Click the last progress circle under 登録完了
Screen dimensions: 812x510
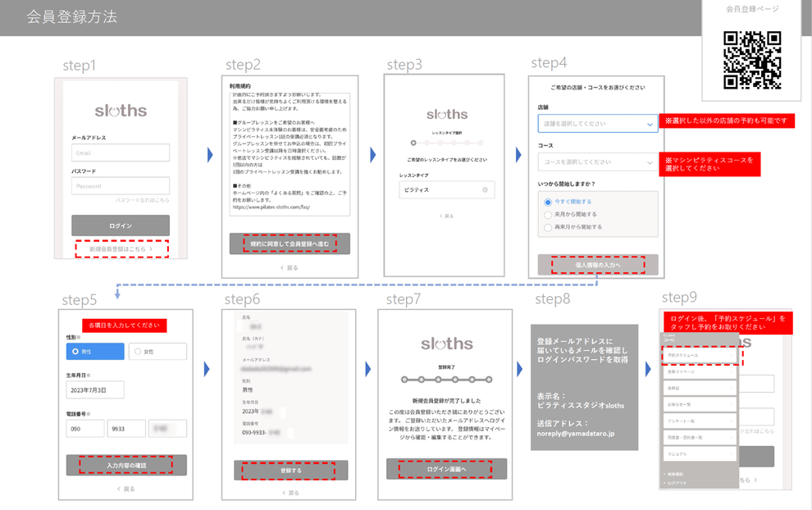pos(488,380)
